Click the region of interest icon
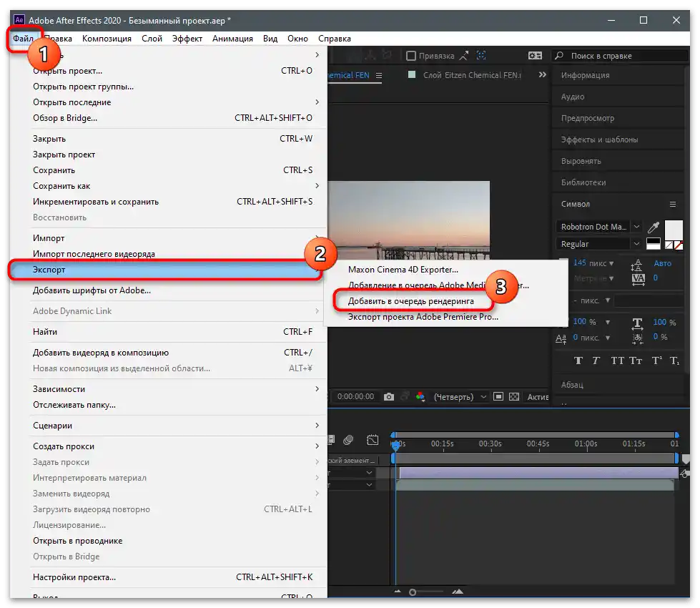Screen dimensions: 700x608 pyautogui.click(x=498, y=397)
